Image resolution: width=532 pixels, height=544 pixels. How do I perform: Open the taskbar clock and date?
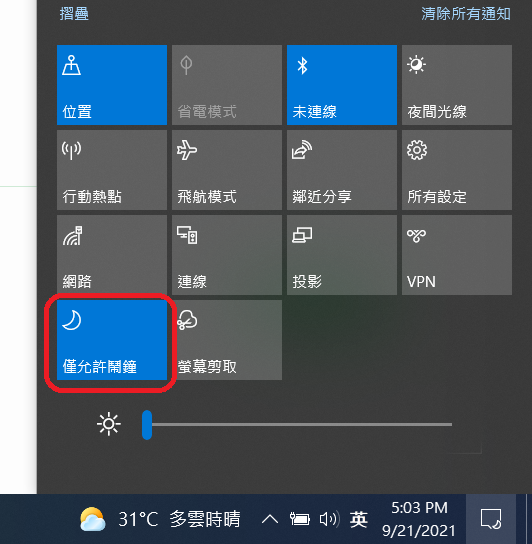pos(419,519)
